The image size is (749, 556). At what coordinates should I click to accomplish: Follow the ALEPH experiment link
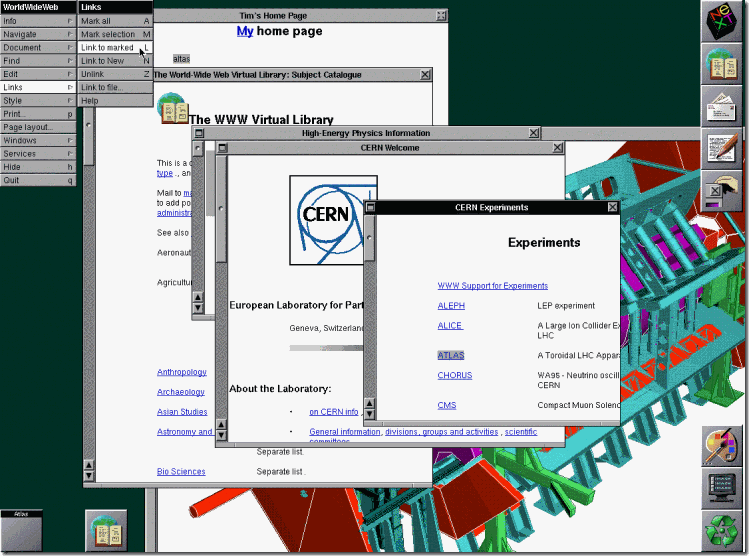click(x=451, y=306)
